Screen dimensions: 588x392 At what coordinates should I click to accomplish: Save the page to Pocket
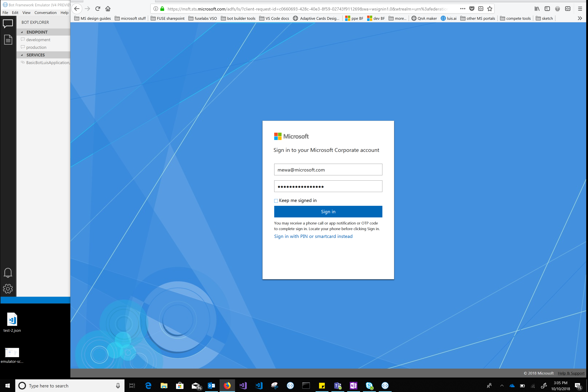tap(472, 9)
